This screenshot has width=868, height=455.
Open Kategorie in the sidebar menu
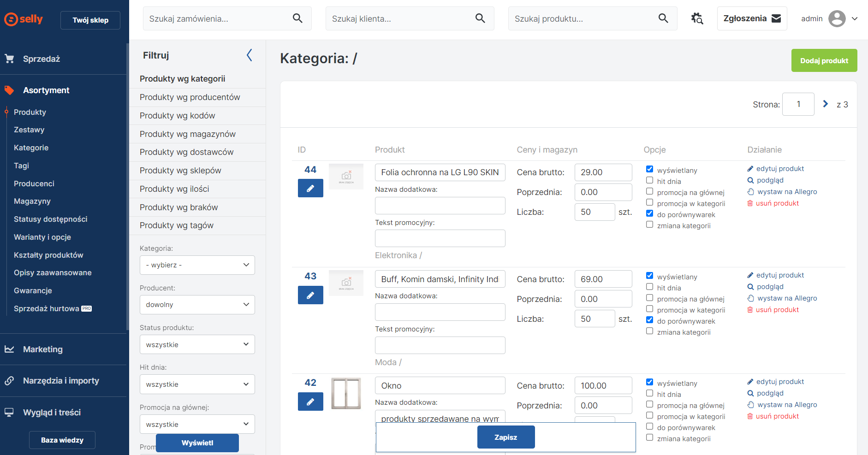[31, 148]
